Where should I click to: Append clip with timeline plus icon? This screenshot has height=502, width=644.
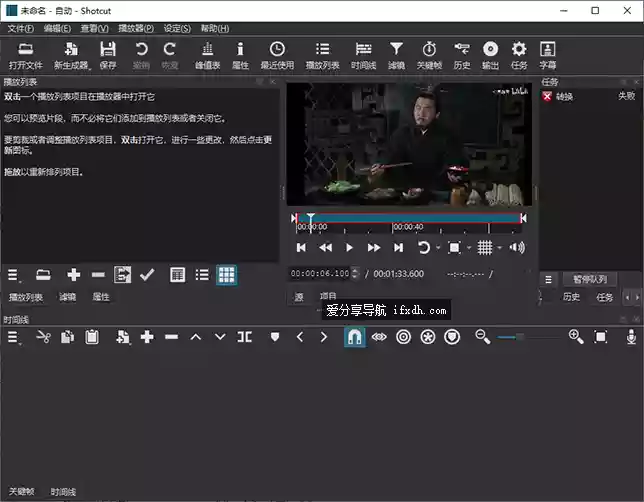pos(147,337)
